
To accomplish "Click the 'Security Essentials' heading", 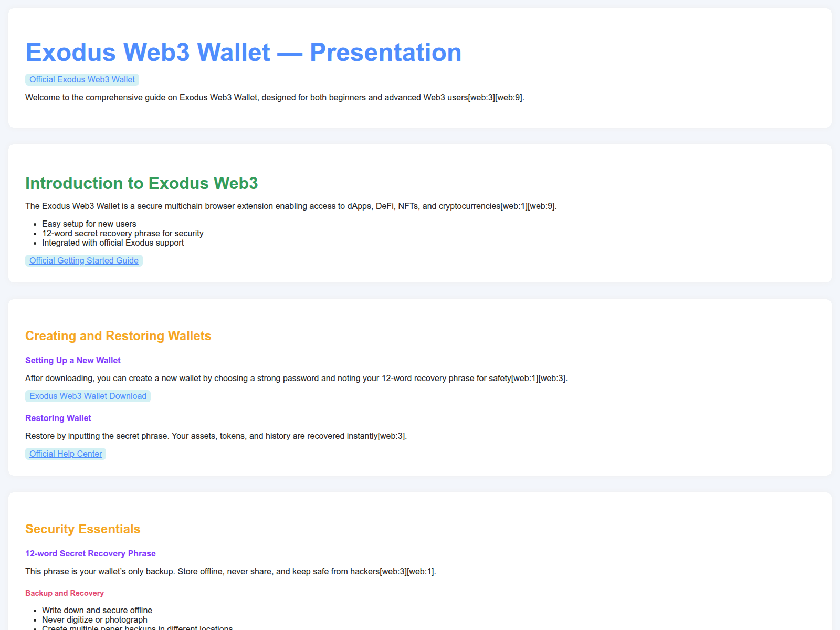I will coord(83,529).
